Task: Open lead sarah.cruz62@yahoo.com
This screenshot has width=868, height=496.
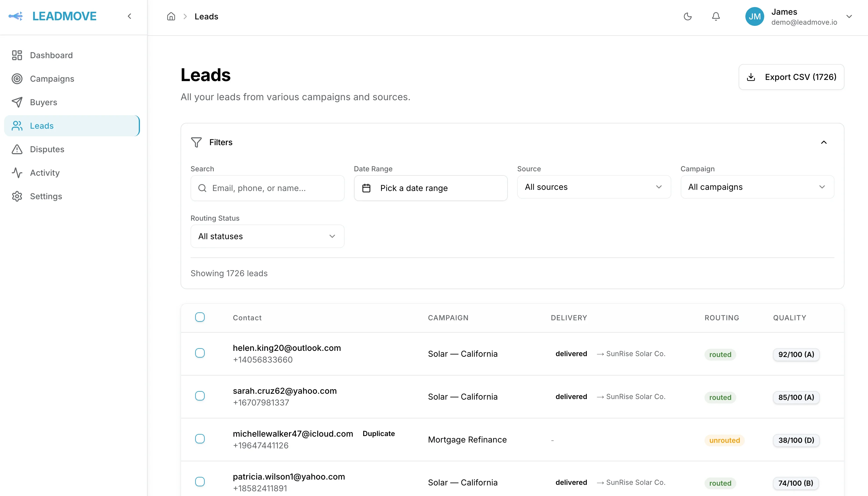Action: pos(285,391)
